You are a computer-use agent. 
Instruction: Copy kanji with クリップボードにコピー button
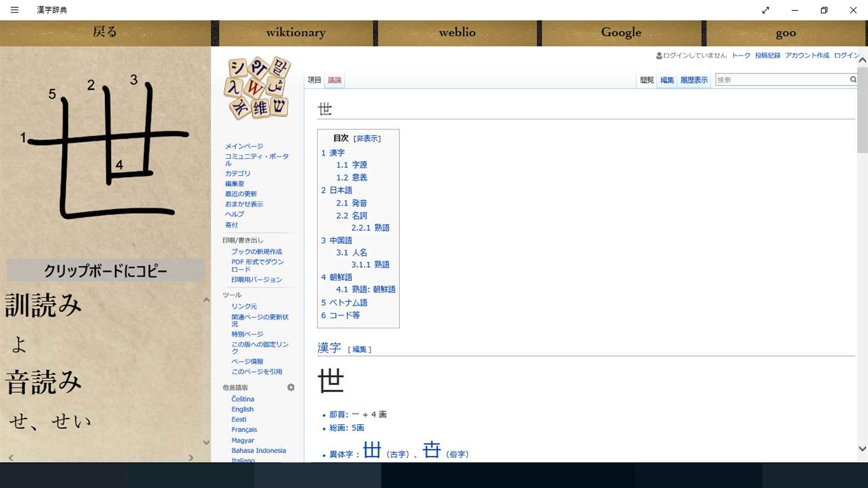click(105, 271)
